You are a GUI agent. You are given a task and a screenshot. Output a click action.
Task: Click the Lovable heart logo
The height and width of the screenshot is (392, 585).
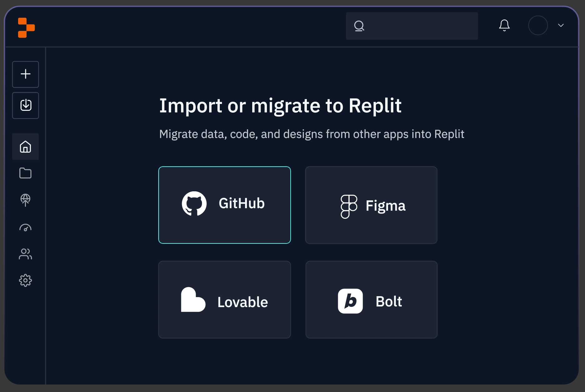(193, 300)
